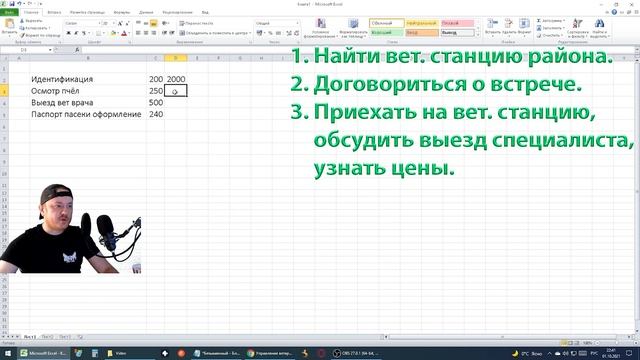The image size is (640, 360).
Task: Decrease font size with the small A
Action: click(127, 24)
